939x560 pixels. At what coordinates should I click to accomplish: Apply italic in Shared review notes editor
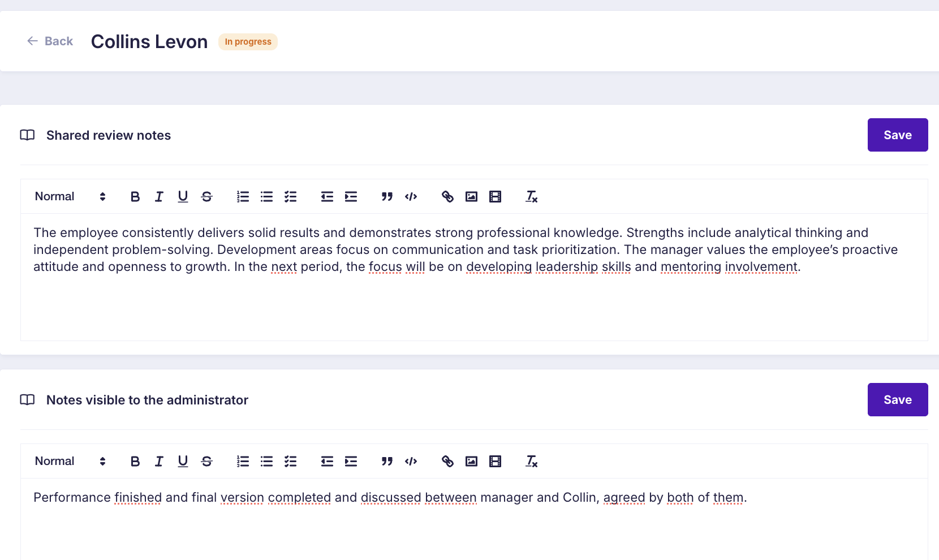click(x=159, y=197)
